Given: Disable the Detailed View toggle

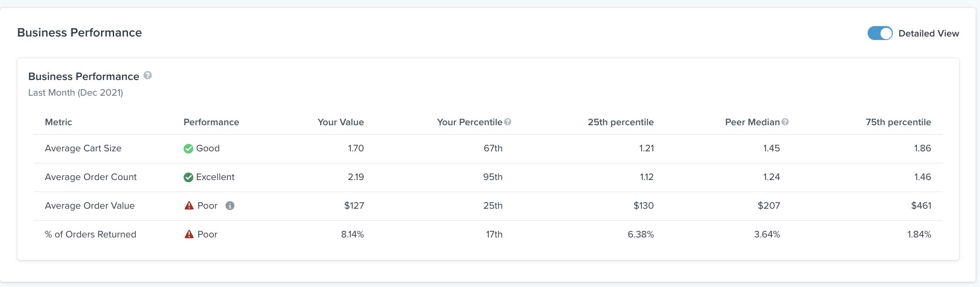Looking at the screenshot, I should click(880, 33).
